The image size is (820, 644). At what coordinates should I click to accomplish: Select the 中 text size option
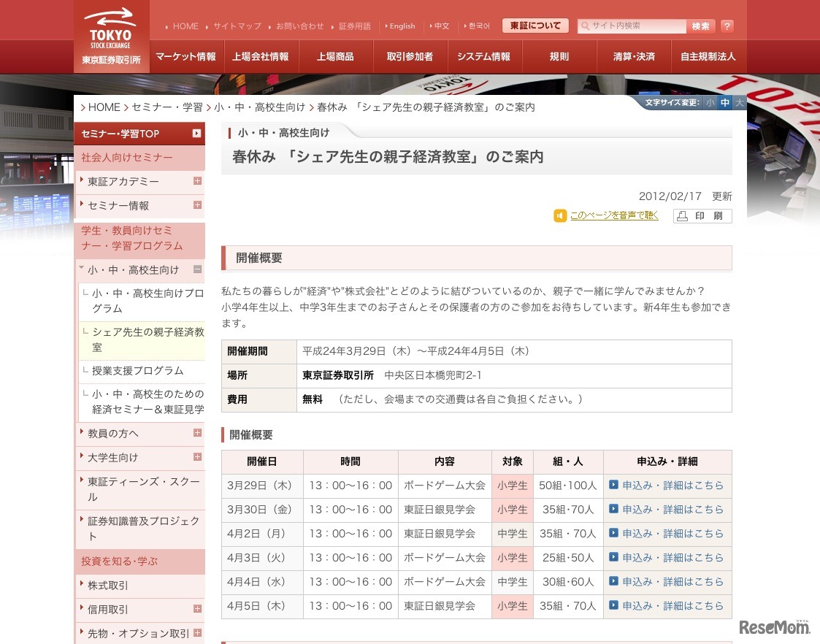tap(724, 103)
